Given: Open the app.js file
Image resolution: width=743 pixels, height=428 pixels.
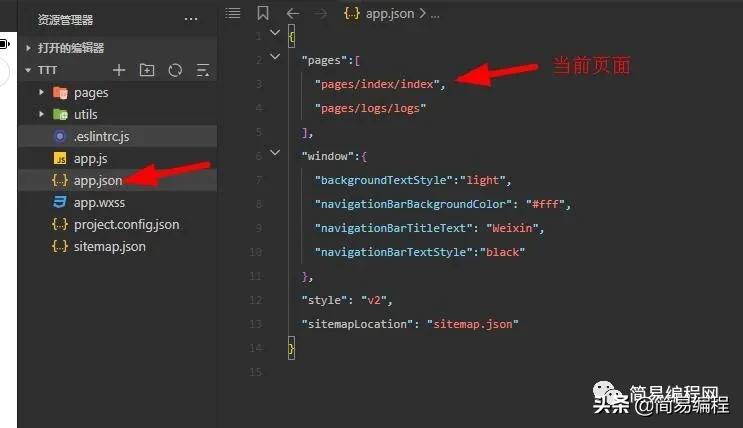Looking at the screenshot, I should (x=91, y=159).
